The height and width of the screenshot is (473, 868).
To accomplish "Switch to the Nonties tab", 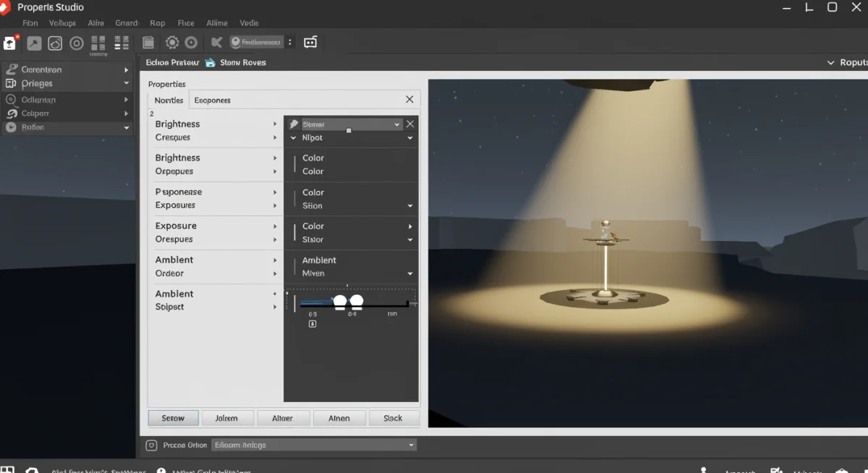I will click(x=169, y=100).
